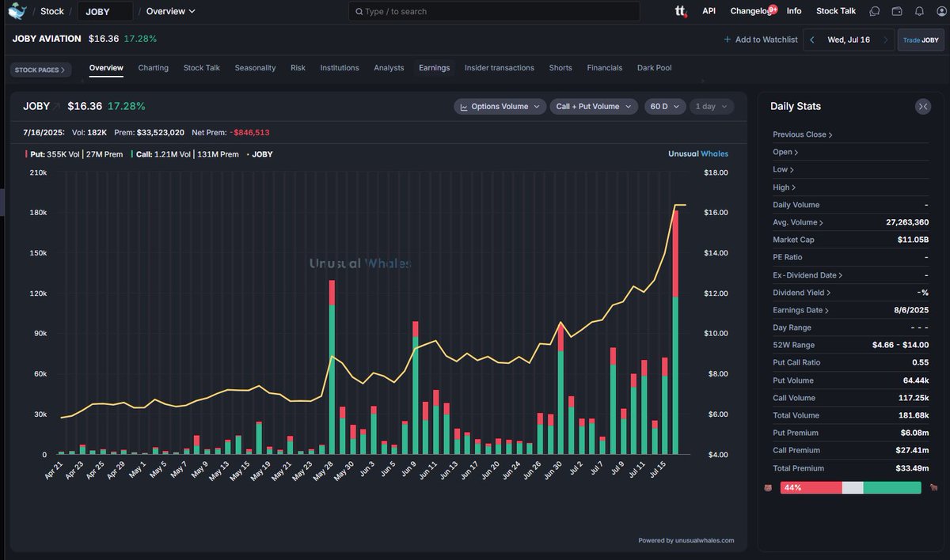
Task: Toggle the Put series in chart legend
Action: click(x=74, y=154)
